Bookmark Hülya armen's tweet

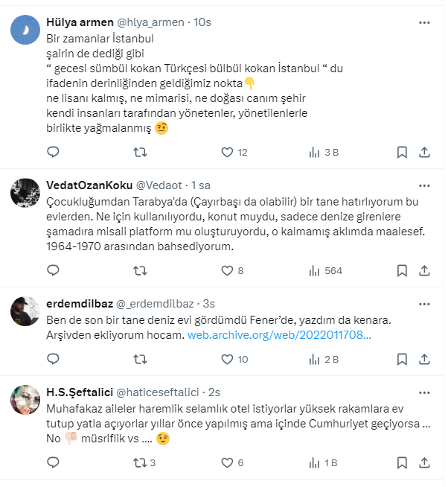[402, 153]
